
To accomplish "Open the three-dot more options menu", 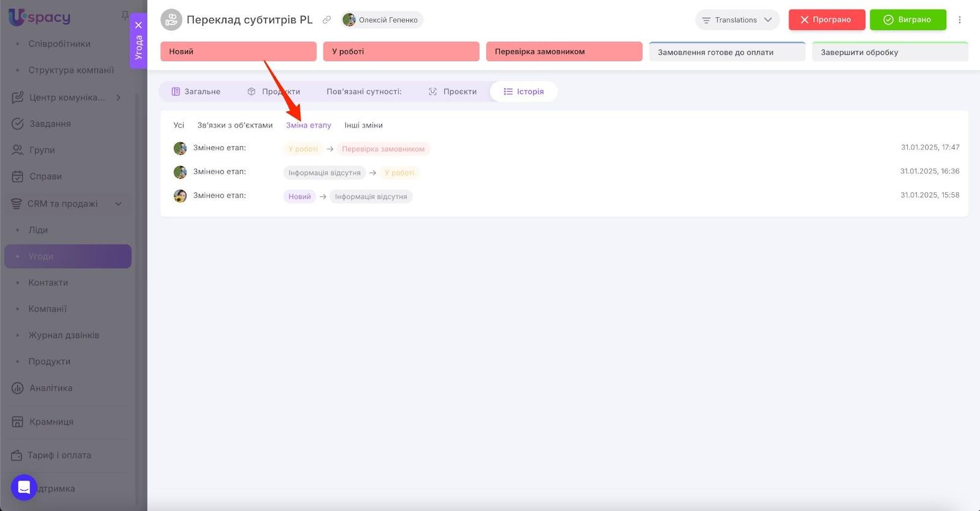I will (960, 20).
